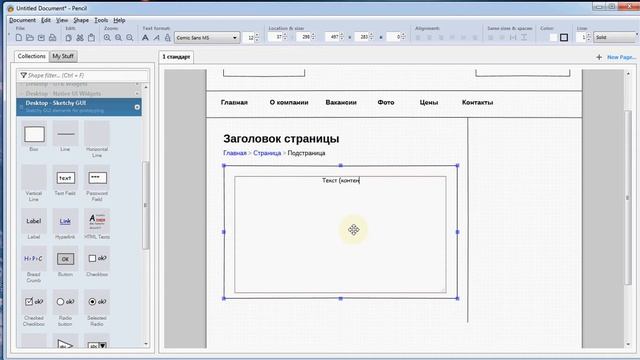
Task: Click the Shape filter search field
Action: (82, 76)
